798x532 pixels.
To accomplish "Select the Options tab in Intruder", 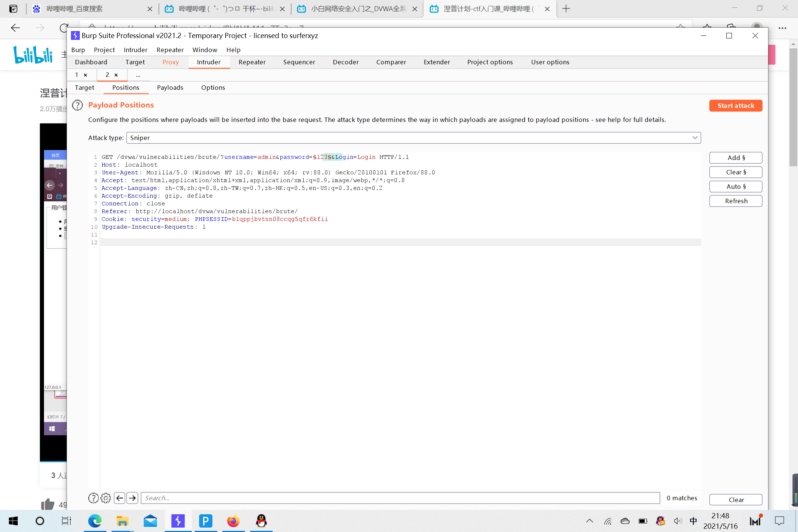I will pos(213,87).
